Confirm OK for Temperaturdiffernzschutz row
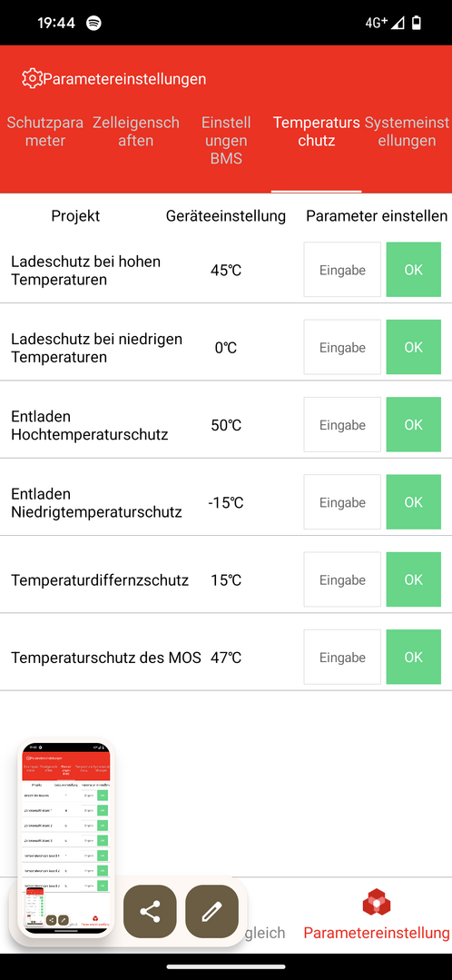452x980 pixels. [413, 580]
